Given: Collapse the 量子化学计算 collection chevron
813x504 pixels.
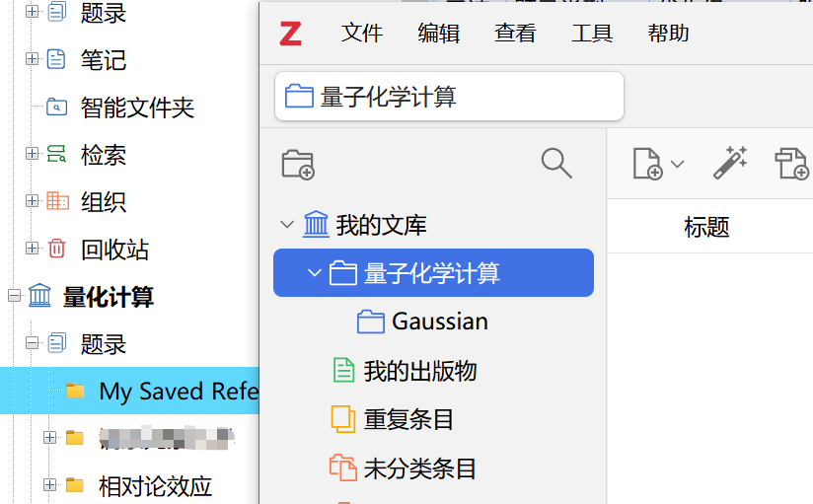Looking at the screenshot, I should coord(314,273).
